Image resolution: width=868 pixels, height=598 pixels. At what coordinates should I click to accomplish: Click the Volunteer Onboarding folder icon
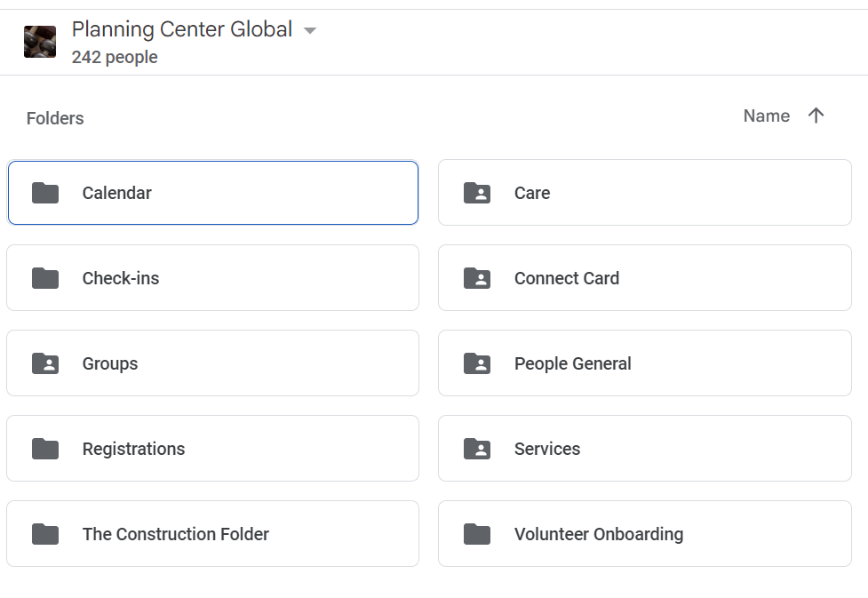click(x=477, y=534)
